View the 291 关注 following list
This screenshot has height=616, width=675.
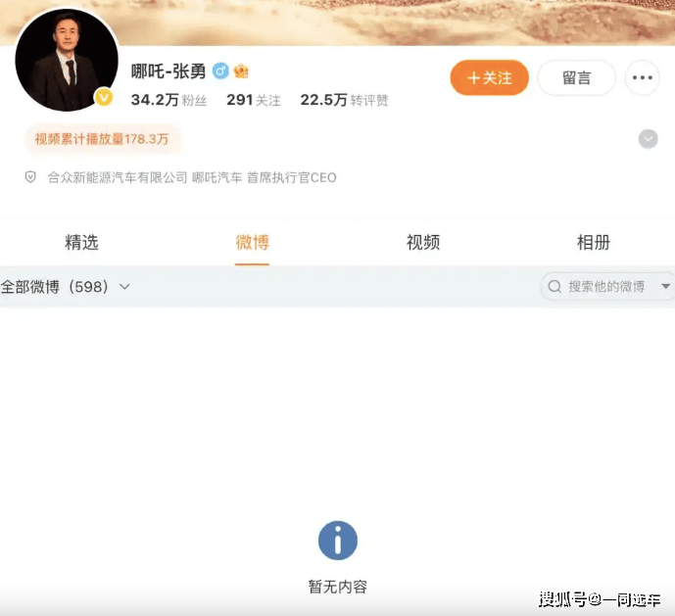coord(254,100)
